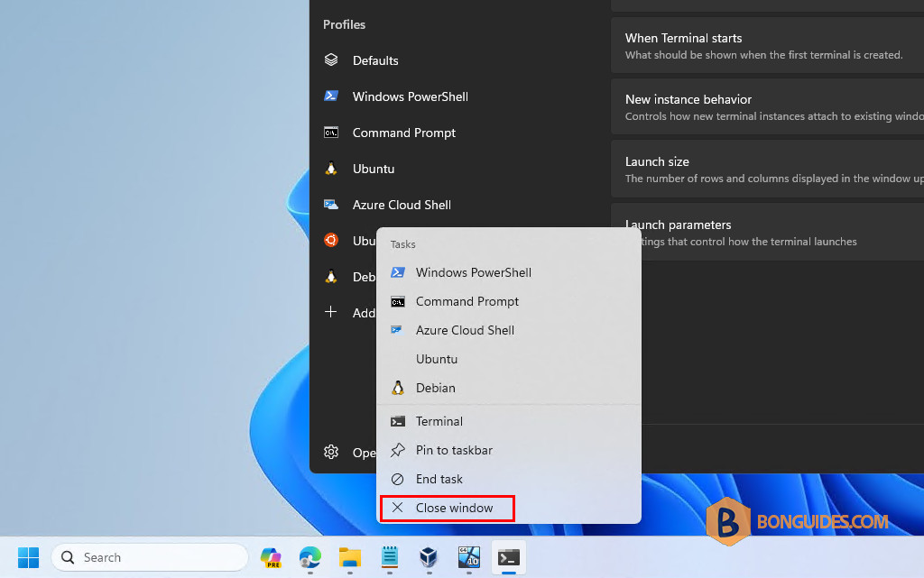Viewport: 924px width, 578px height.
Task: Click the taskbar Search box
Action: (x=150, y=557)
